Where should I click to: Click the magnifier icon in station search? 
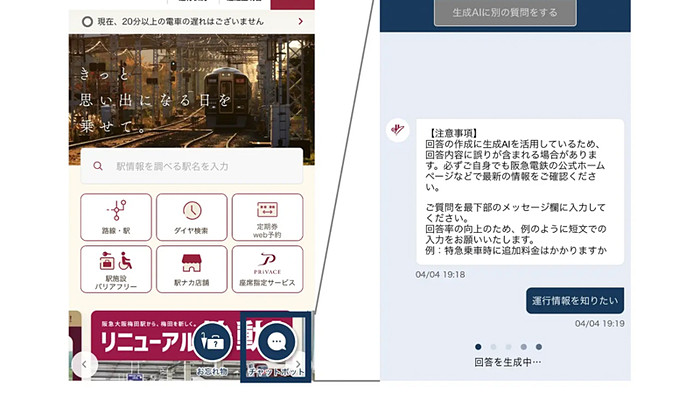pyautogui.click(x=98, y=166)
